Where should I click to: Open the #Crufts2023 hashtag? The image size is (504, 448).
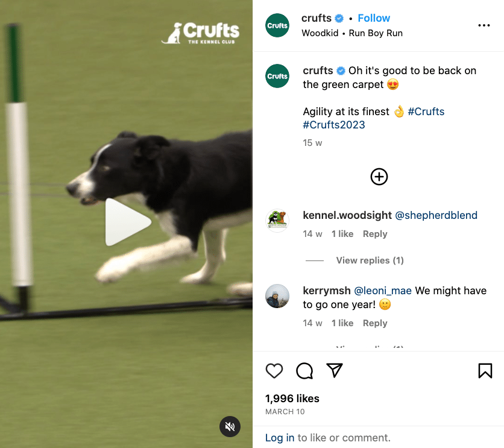coord(333,125)
